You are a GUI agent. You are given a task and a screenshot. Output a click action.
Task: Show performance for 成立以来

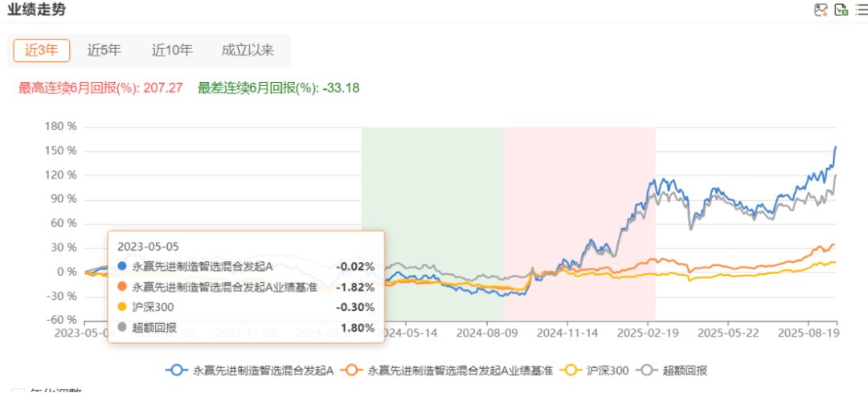click(248, 50)
